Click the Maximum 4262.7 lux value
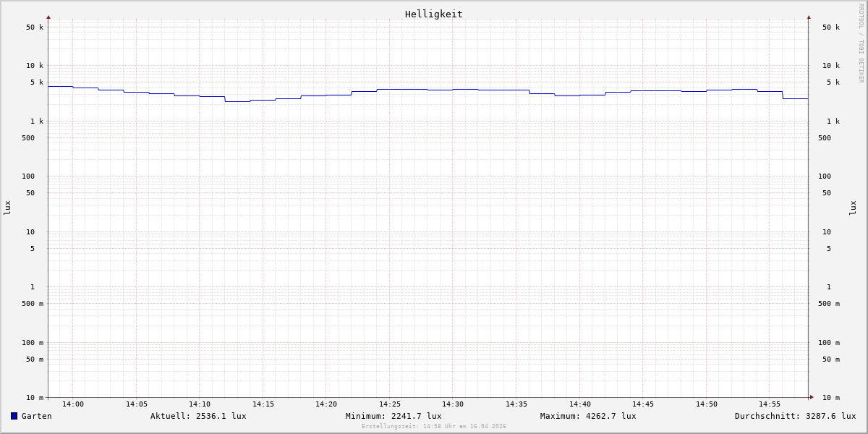 588,416
